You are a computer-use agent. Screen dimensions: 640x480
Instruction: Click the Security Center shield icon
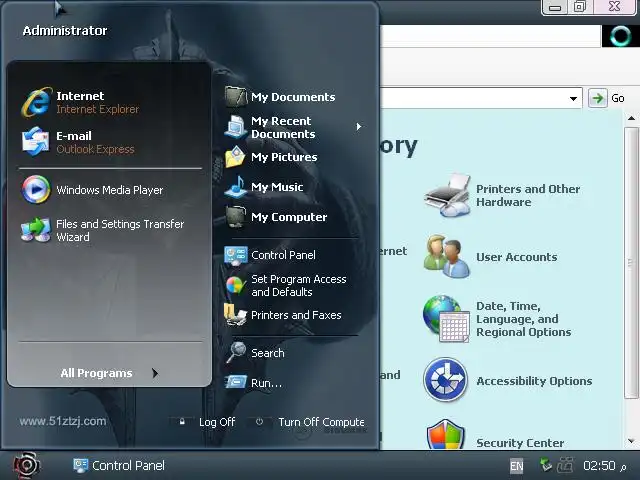click(445, 435)
